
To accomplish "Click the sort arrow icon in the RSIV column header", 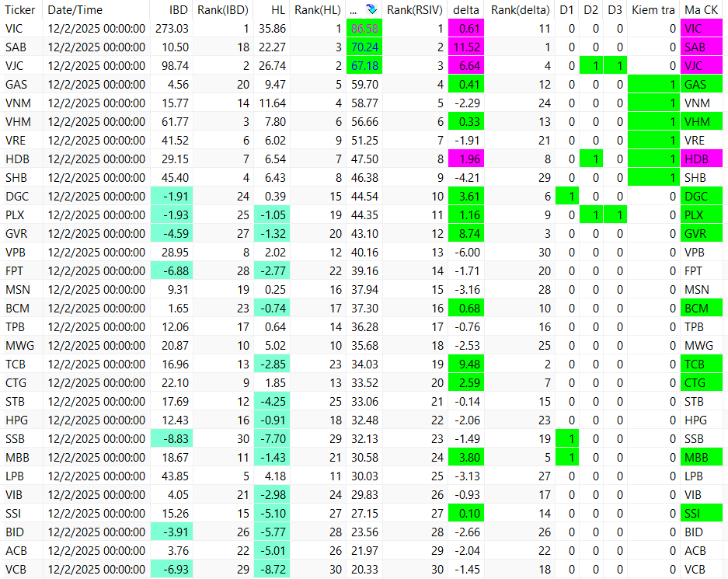I will [x=371, y=9].
